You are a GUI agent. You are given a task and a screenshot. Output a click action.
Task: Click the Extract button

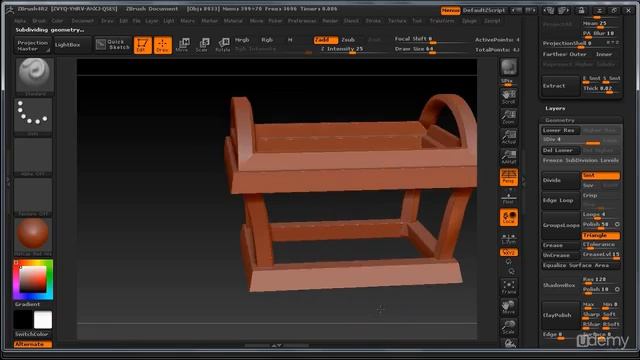point(560,86)
